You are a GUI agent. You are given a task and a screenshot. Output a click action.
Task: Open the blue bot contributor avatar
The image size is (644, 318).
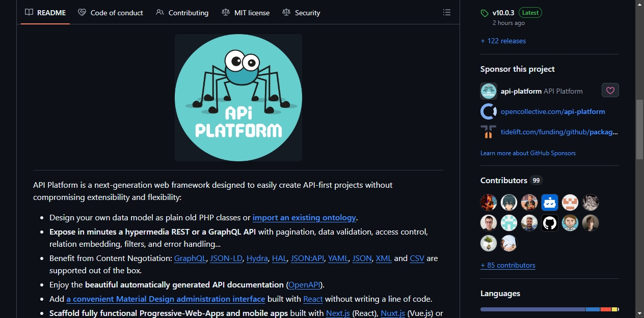click(x=550, y=203)
